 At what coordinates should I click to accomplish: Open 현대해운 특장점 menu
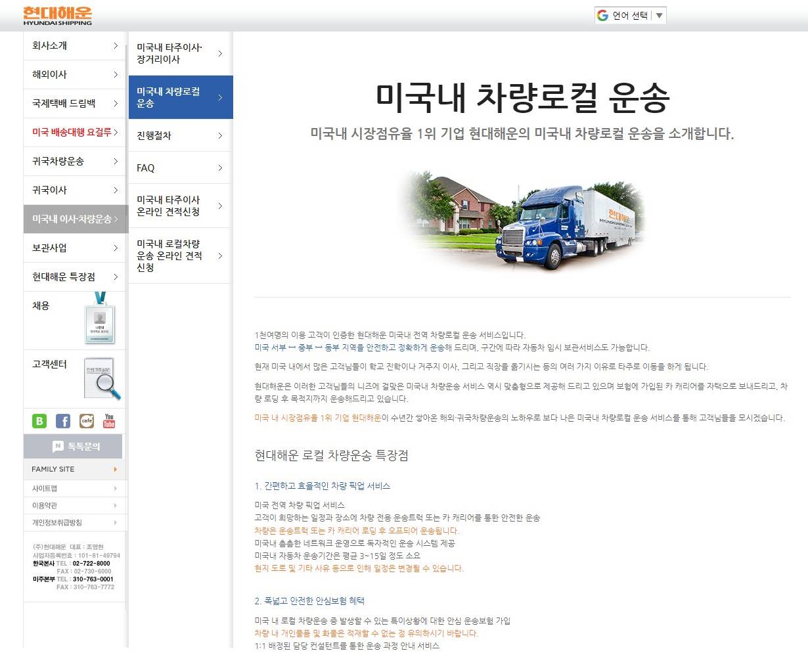coord(75,277)
